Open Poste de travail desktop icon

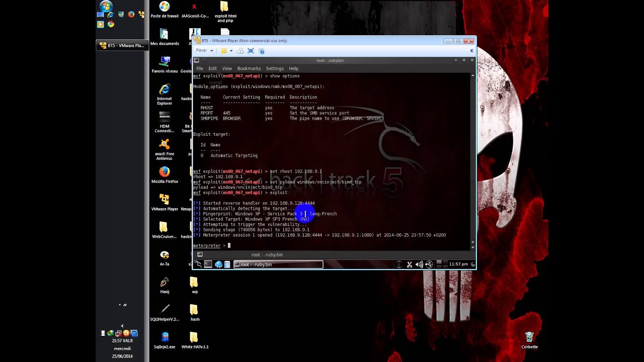tap(165, 10)
